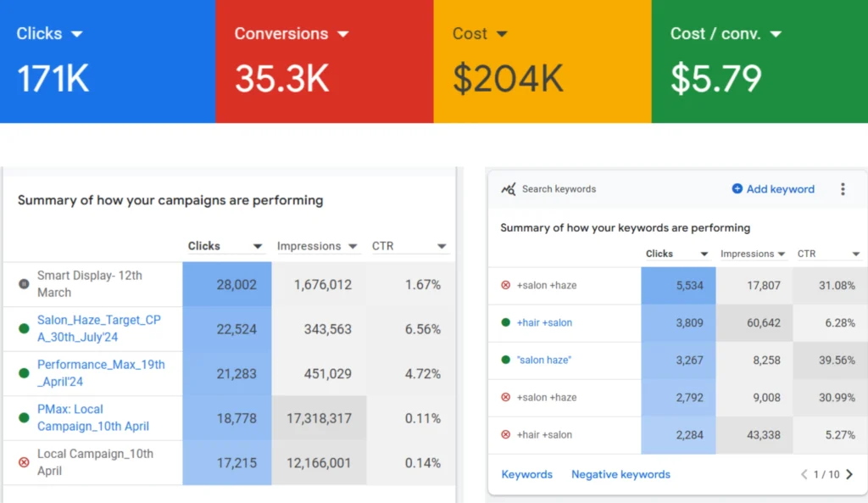Open the keywords card three-dot menu
The width and height of the screenshot is (868, 503).
pyautogui.click(x=843, y=189)
